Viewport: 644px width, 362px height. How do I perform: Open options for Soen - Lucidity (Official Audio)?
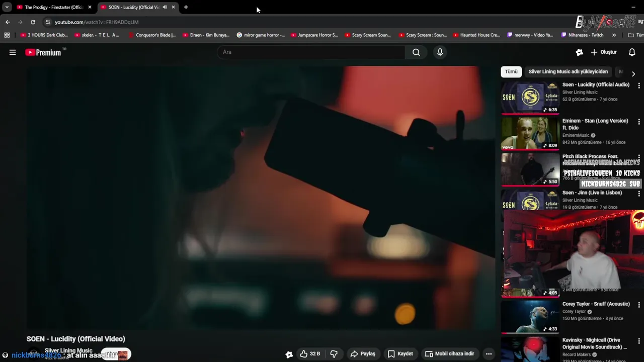639,86
